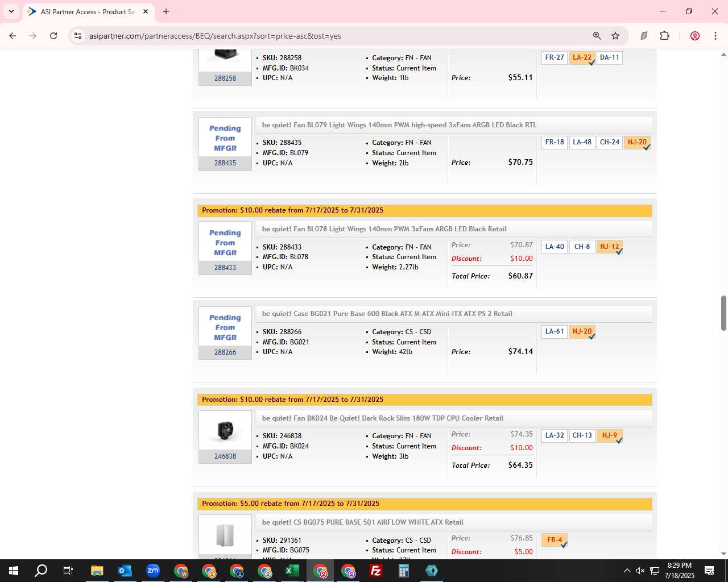Reload the ASI Partner page
Image resolution: width=728 pixels, height=582 pixels.
[x=53, y=36]
